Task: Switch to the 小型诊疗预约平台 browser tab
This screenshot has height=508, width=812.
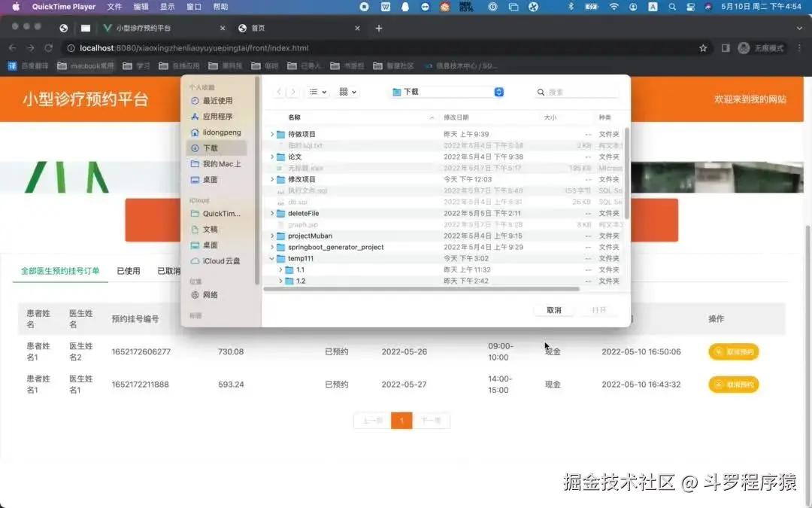Action: (x=165, y=28)
